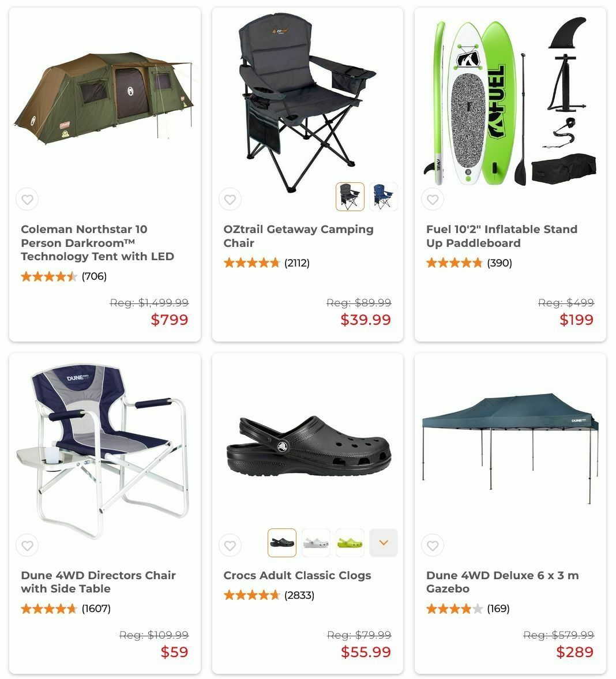The height and width of the screenshot is (679, 616).
Task: Favorite the OZtrail Getaway Camping Chair
Action: click(230, 200)
